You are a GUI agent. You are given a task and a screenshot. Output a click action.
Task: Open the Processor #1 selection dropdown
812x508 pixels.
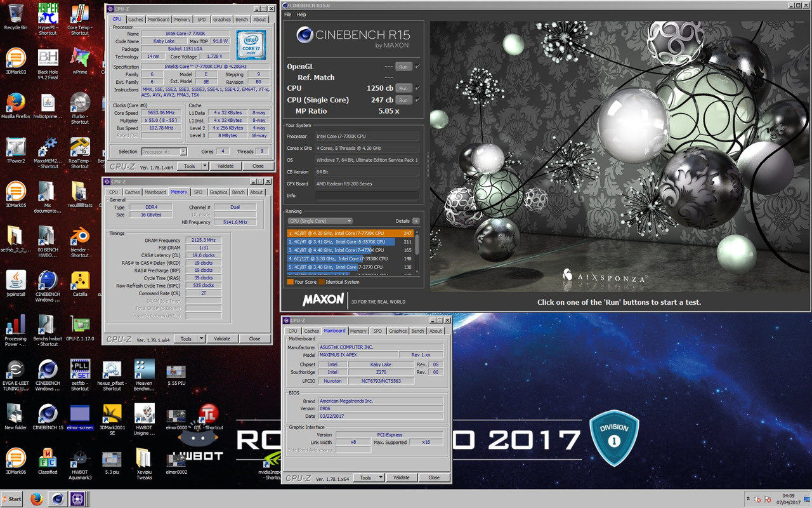[164, 152]
